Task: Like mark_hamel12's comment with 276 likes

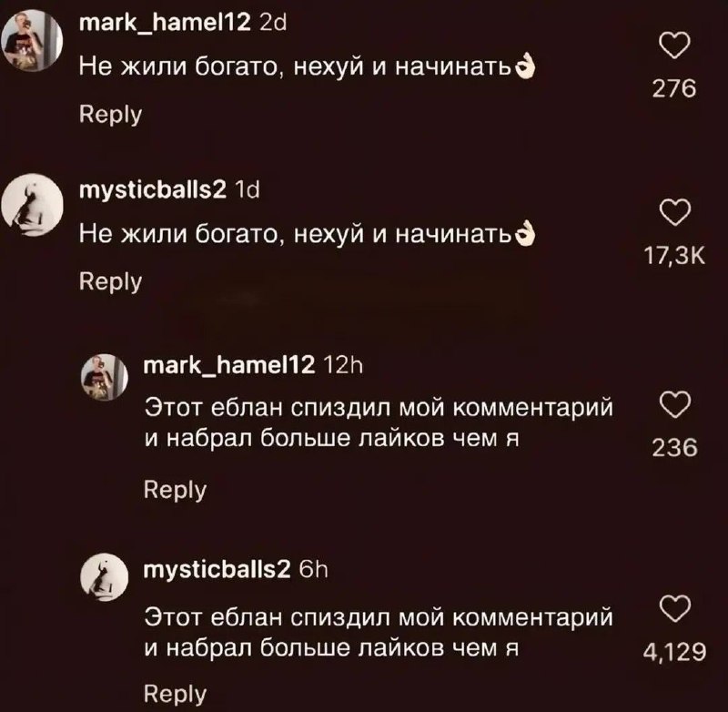Action: point(674,46)
